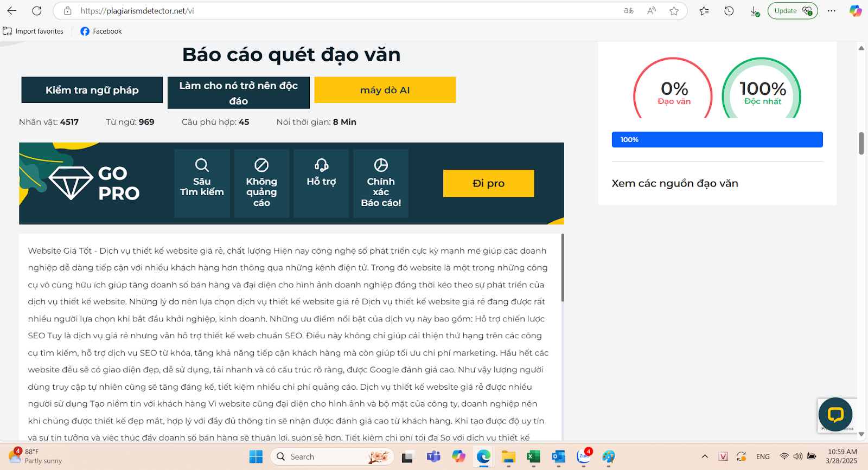
Task: Click the accurate report chart icon
Action: click(x=381, y=165)
